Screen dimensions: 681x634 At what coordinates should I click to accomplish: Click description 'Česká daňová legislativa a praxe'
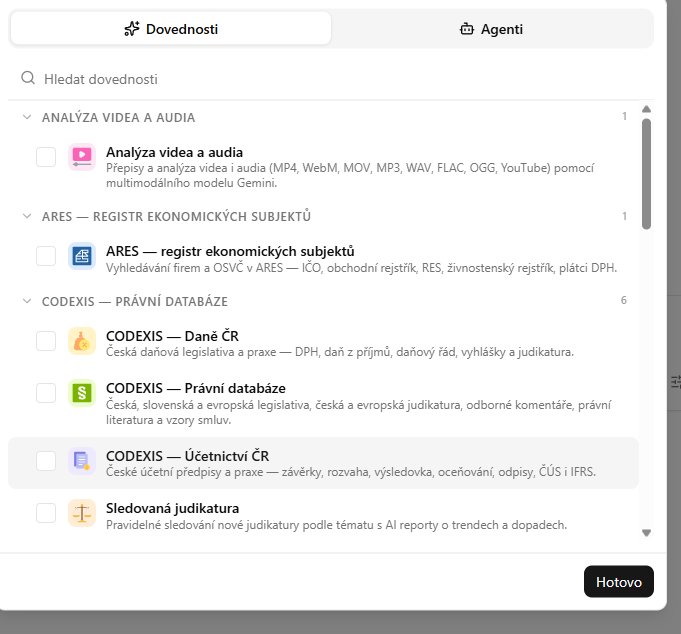pyautogui.click(x=191, y=352)
